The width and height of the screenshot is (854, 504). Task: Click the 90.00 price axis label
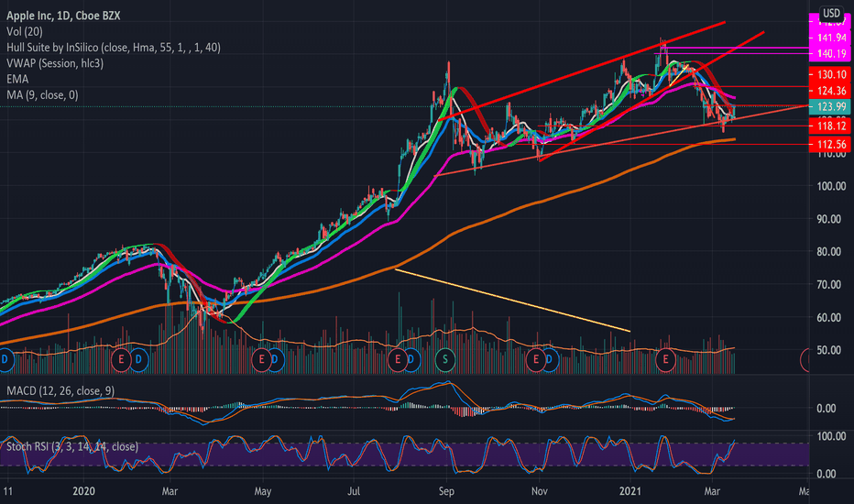831,219
